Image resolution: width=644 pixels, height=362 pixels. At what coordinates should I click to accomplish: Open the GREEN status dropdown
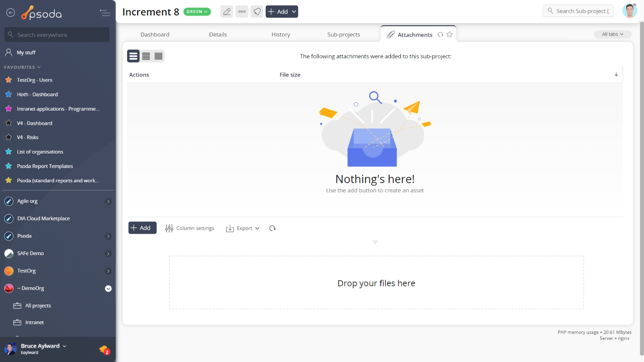coord(197,12)
